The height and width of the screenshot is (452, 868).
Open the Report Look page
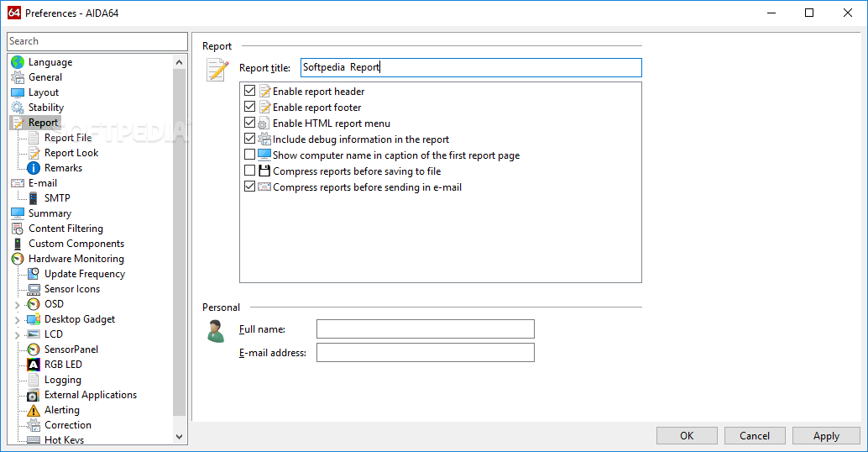[x=71, y=153]
